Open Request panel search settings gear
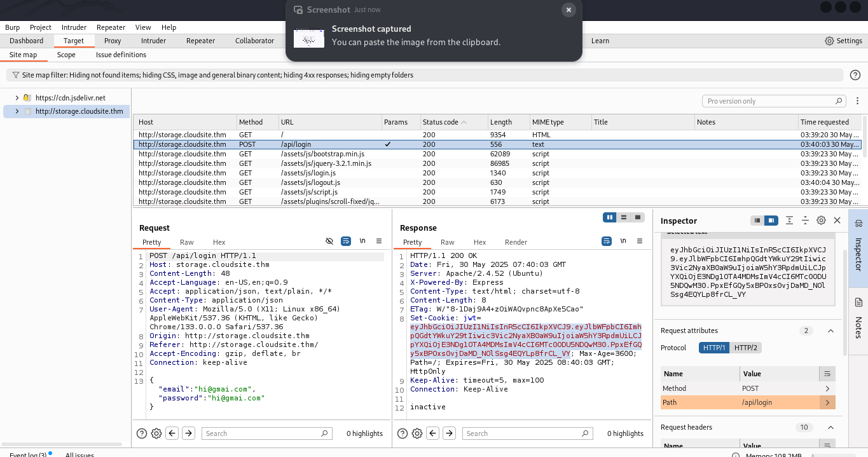 (x=156, y=433)
